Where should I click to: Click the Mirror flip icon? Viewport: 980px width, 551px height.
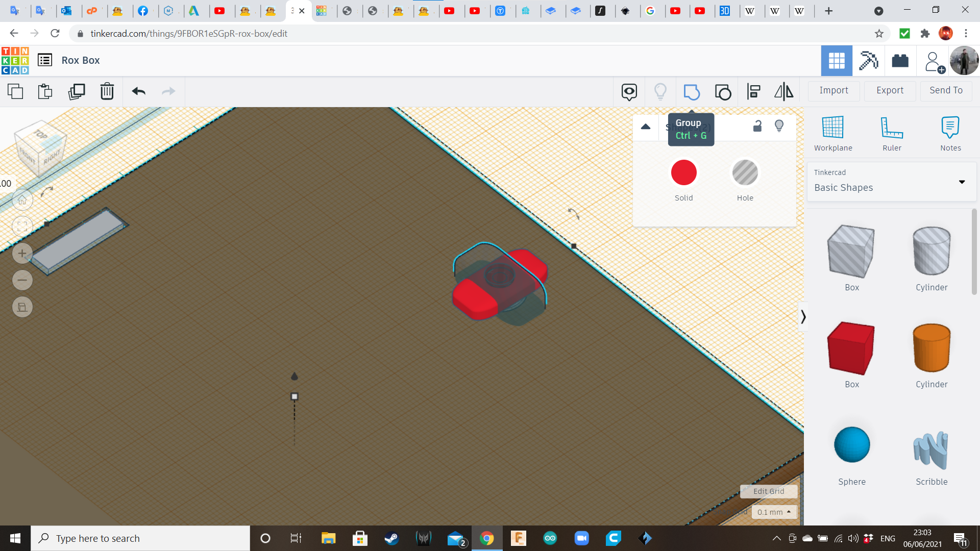click(783, 92)
